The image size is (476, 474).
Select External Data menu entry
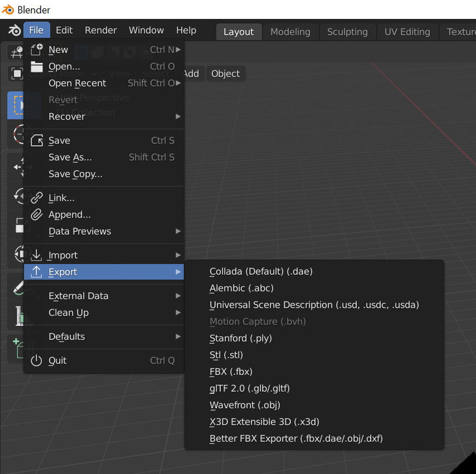[104, 296]
